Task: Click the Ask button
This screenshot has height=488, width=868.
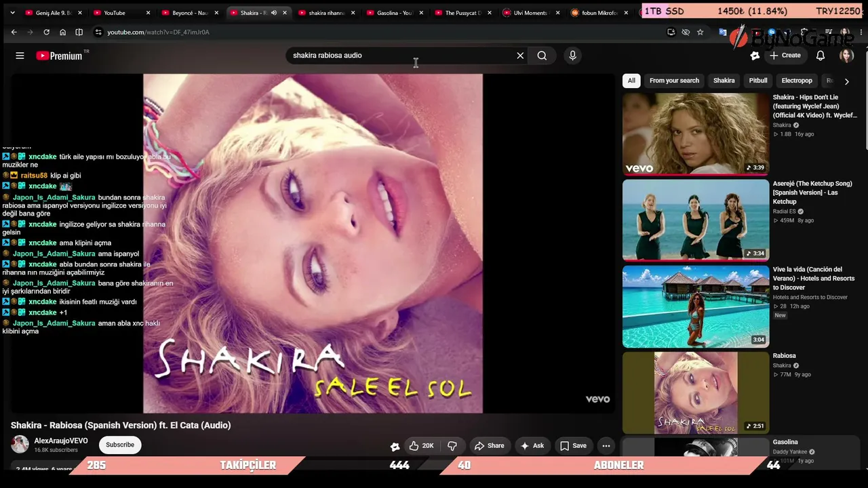Action: 532,446
